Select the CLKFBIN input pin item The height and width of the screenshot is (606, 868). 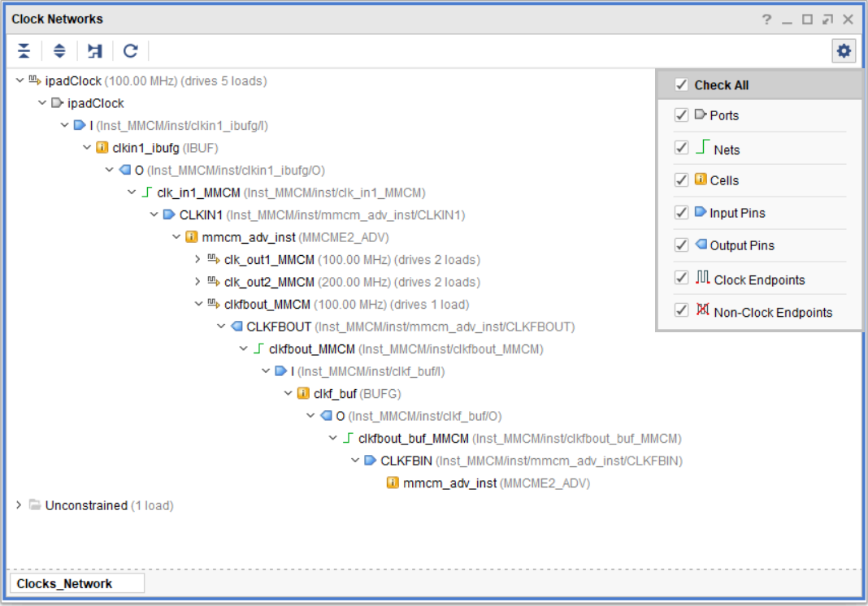pyautogui.click(x=408, y=461)
